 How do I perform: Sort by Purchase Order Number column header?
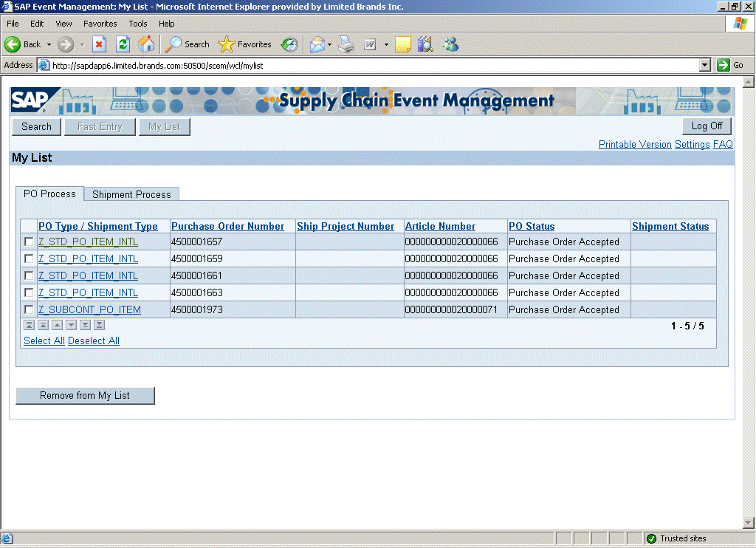coord(227,226)
